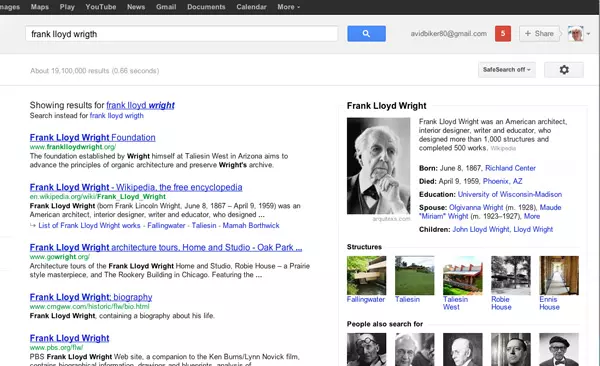Click the Ennis House structure thumbnail
Viewport: 600px width, 366px height.
coord(559,275)
